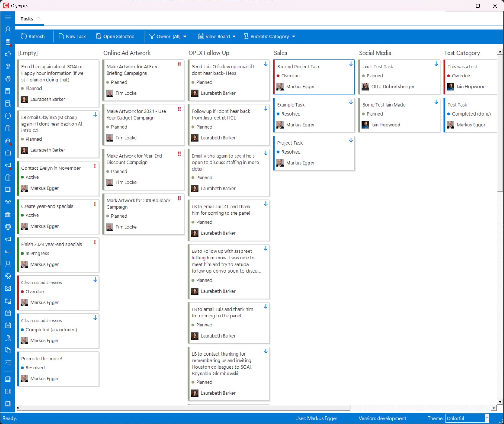Screen dimensions: 504x424
Task: Click the globe icon in the sidebar
Action: click(x=8, y=227)
